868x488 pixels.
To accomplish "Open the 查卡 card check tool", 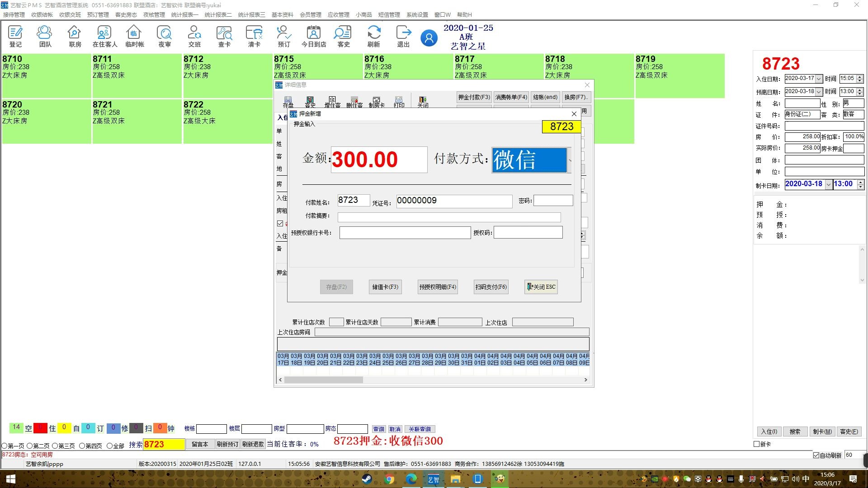I will tap(224, 36).
